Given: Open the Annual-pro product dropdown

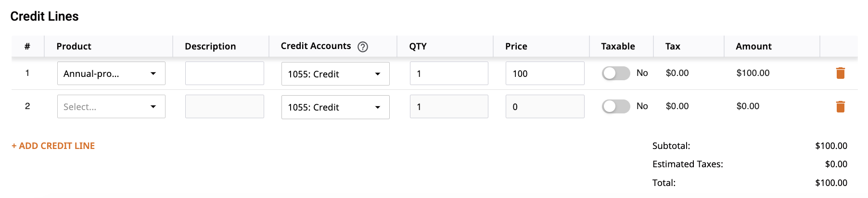Looking at the screenshot, I should click(x=111, y=74).
